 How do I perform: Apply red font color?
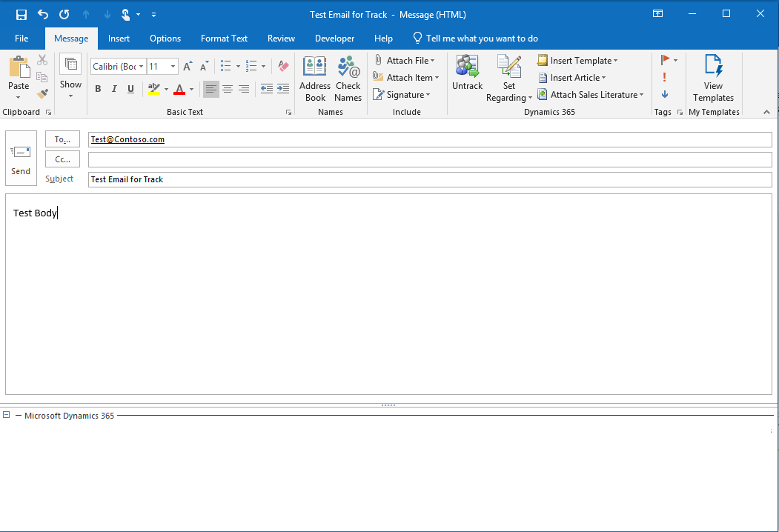point(179,89)
